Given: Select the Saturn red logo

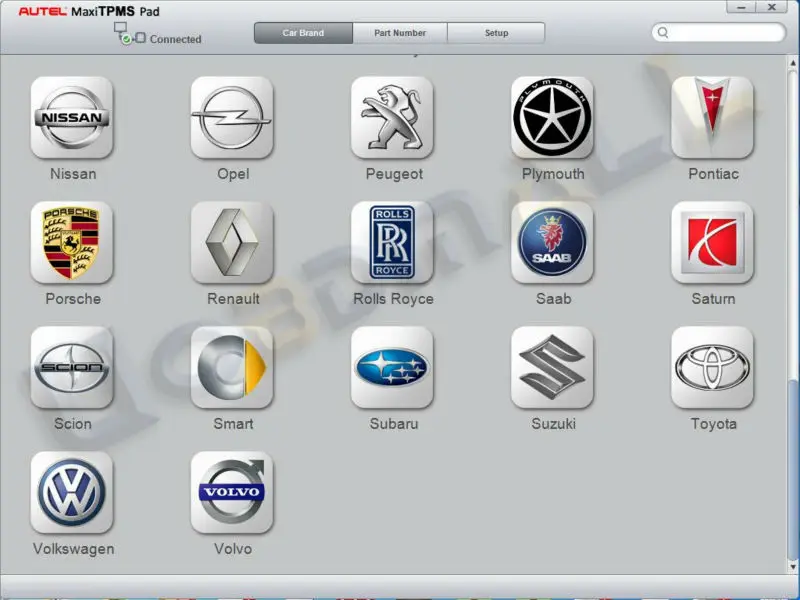Looking at the screenshot, I should click(x=713, y=243).
